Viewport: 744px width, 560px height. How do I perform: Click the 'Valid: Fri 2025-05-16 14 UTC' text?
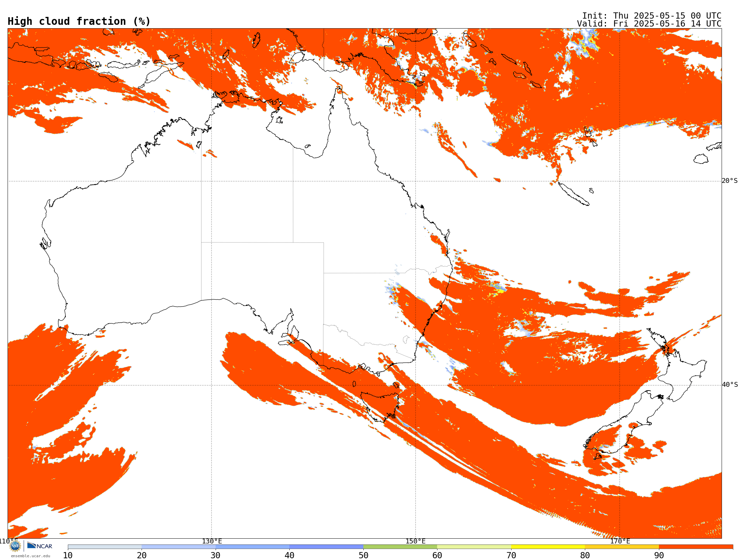tap(649, 24)
